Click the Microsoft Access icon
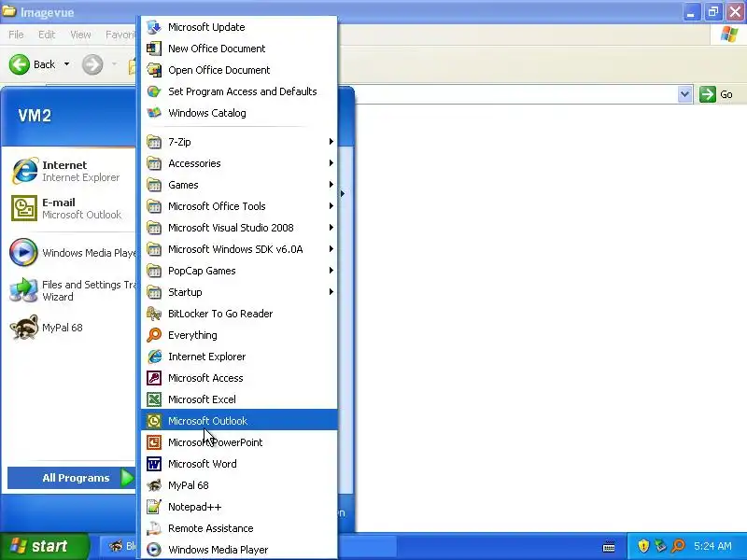The height and width of the screenshot is (560, 747). click(153, 378)
